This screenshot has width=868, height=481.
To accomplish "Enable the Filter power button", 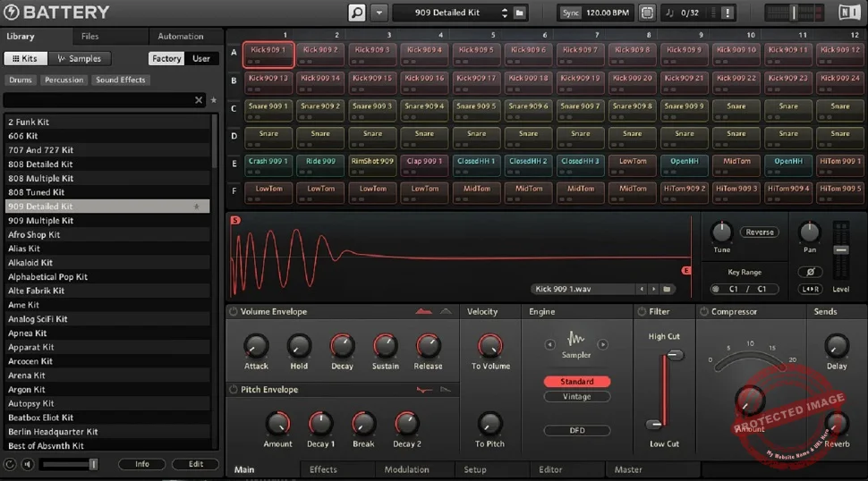I will [x=642, y=312].
